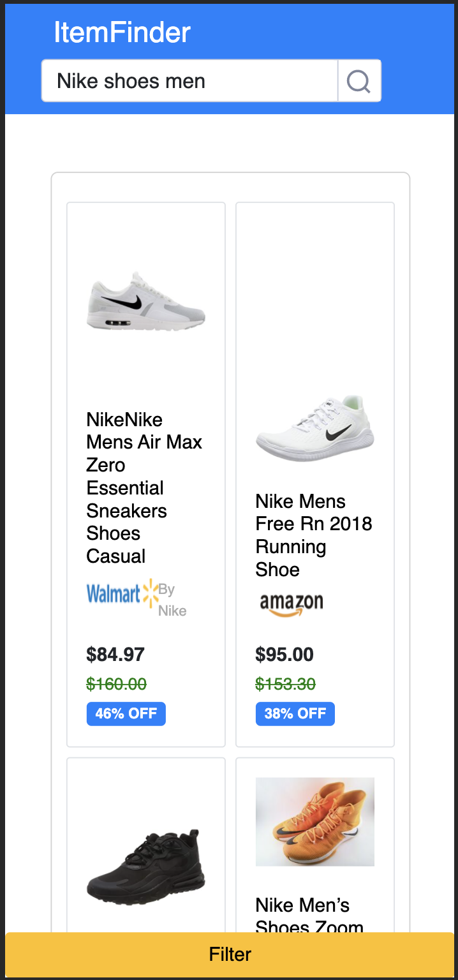This screenshot has height=980, width=458.
Task: Click the search text input field
Action: (188, 80)
